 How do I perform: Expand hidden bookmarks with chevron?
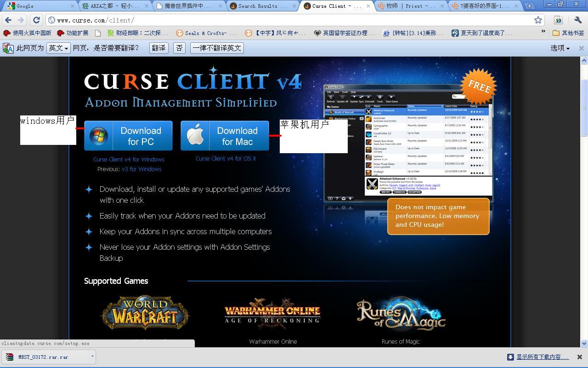543,32
